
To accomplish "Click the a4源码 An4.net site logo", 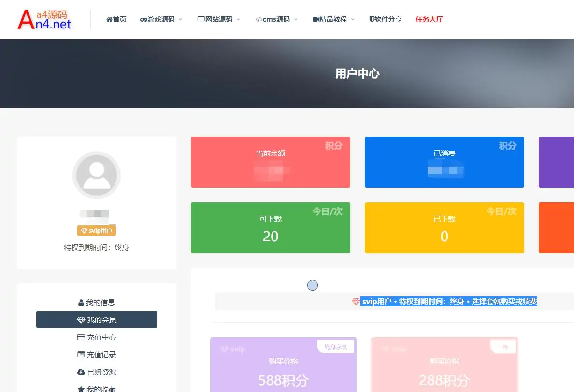I will point(44,19).
